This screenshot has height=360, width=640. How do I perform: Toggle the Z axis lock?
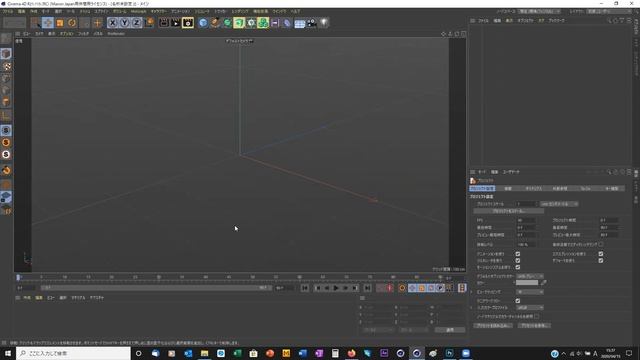click(136, 23)
